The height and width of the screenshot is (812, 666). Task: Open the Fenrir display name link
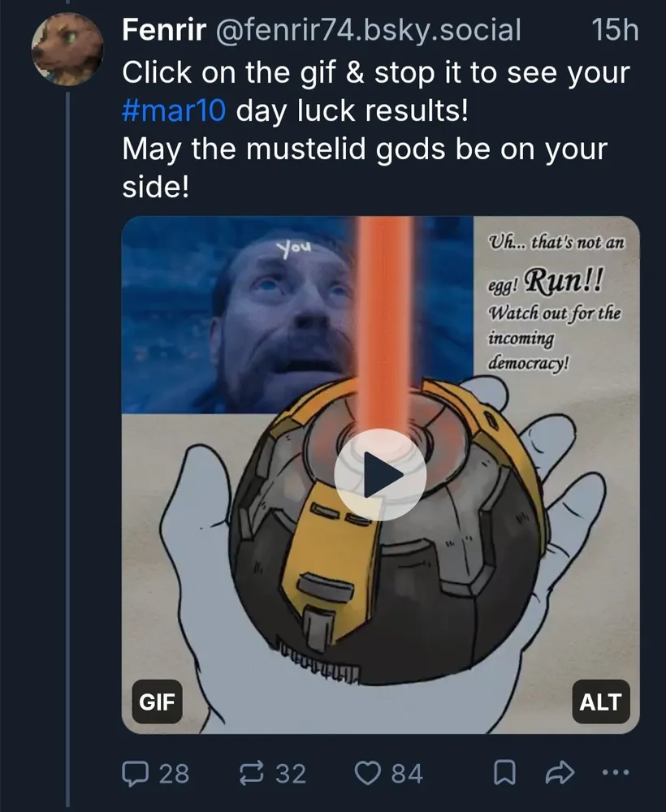tap(164, 29)
